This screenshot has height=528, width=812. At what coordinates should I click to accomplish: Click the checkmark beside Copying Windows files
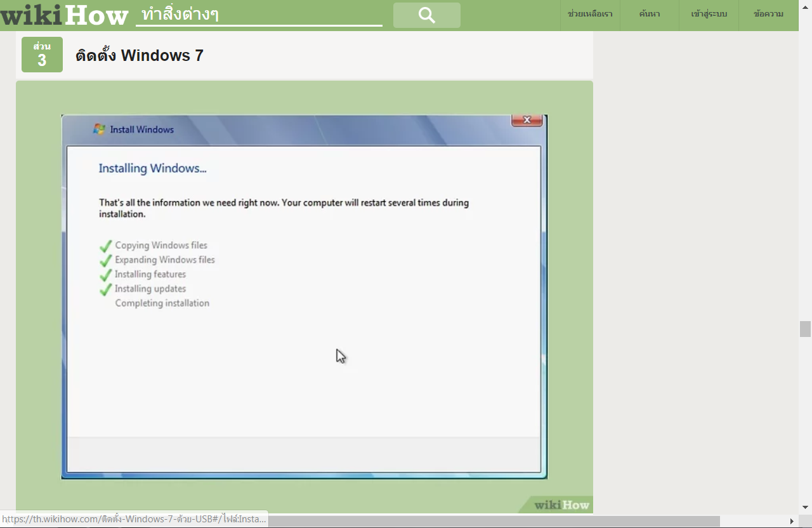(105, 246)
